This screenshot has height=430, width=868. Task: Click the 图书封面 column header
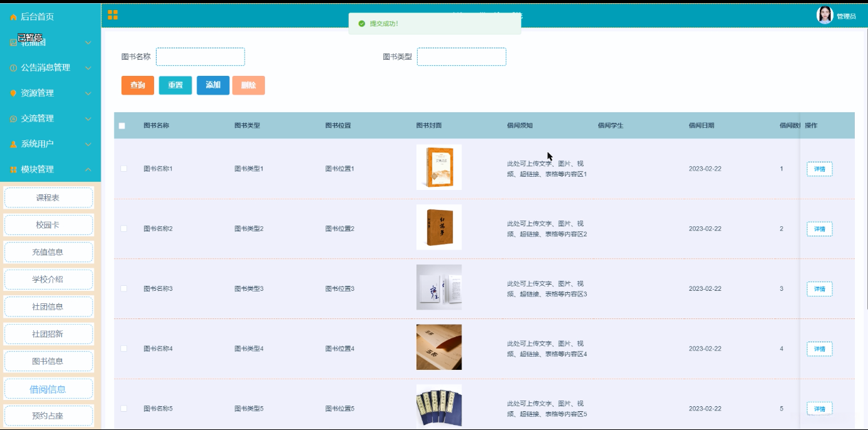429,125
